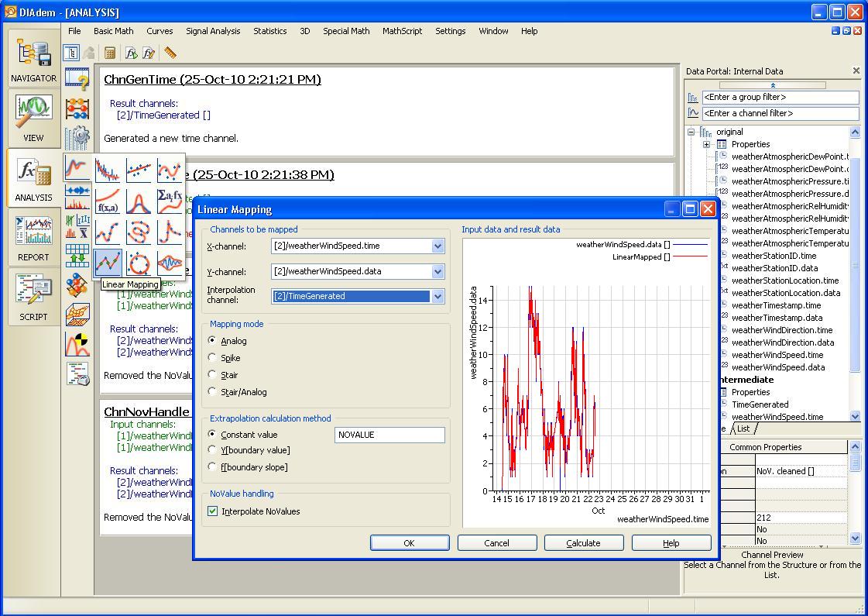This screenshot has height=616, width=868.
Task: Choose Y[boundary value] extrapolation method
Action: click(x=212, y=450)
